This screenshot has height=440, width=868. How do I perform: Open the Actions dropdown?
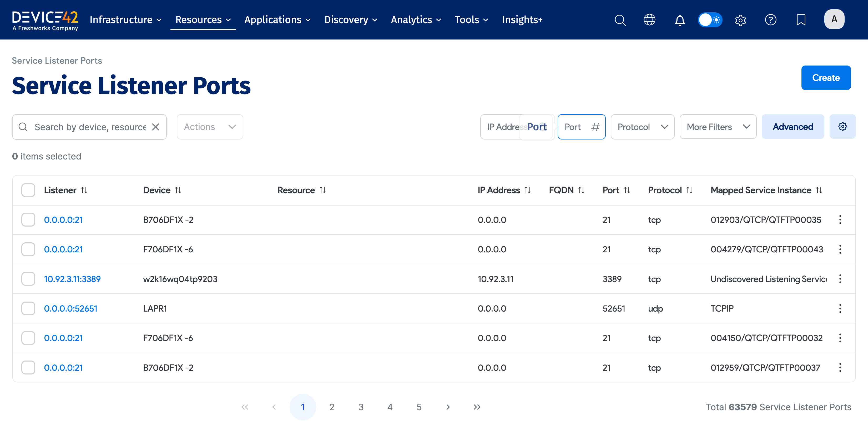point(210,127)
